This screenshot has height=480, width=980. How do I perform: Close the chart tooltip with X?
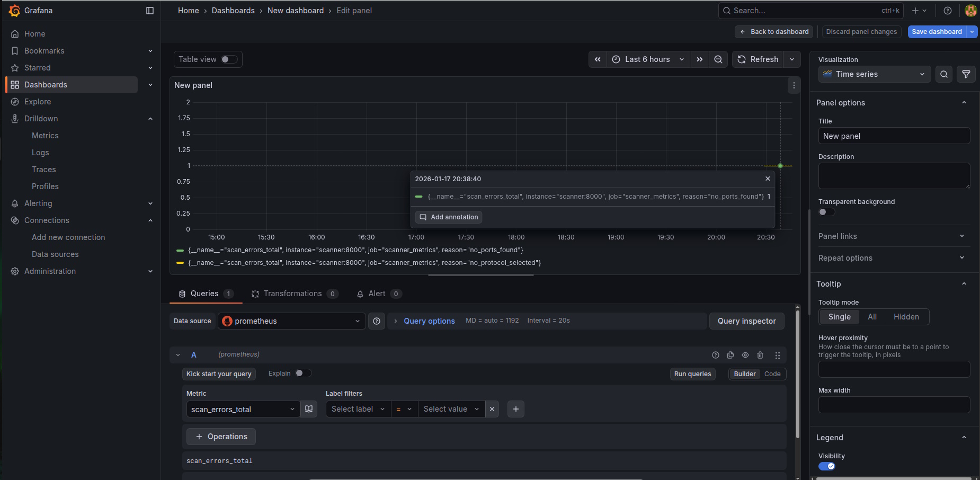pyautogui.click(x=768, y=179)
